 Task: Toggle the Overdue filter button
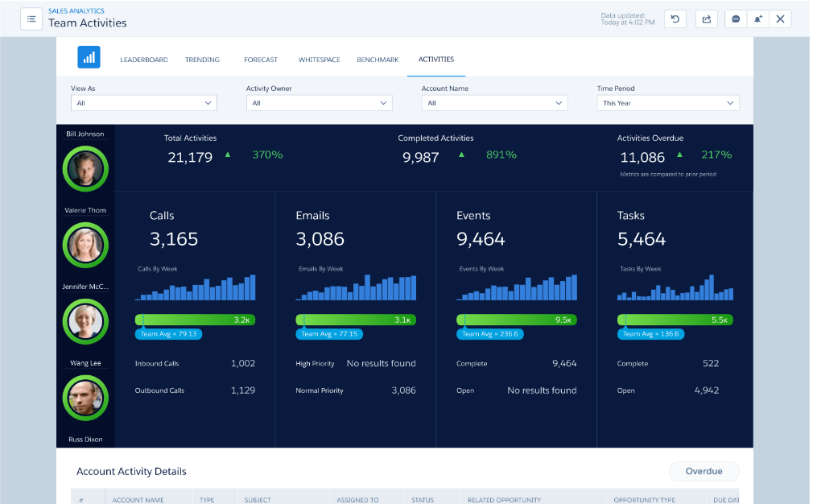tap(704, 471)
